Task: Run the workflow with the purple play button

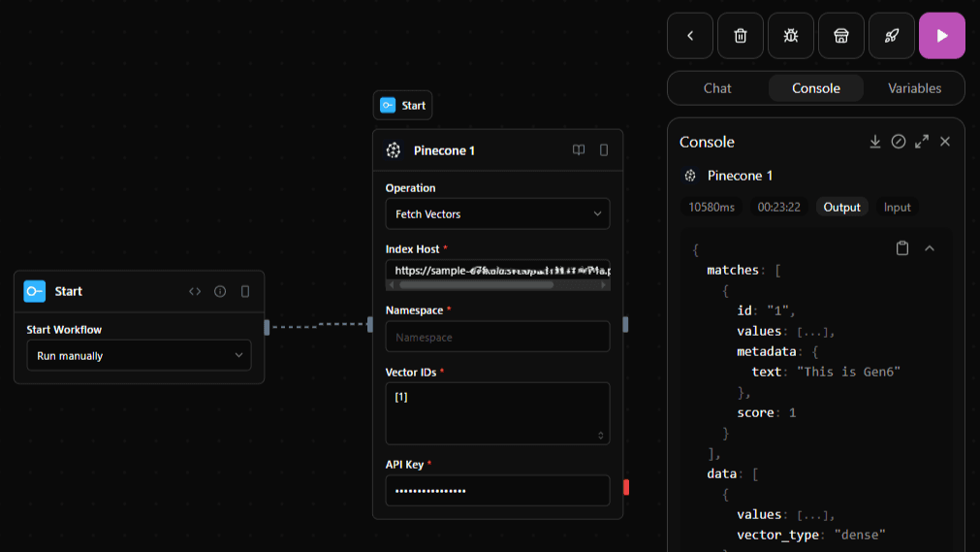Action: click(941, 36)
